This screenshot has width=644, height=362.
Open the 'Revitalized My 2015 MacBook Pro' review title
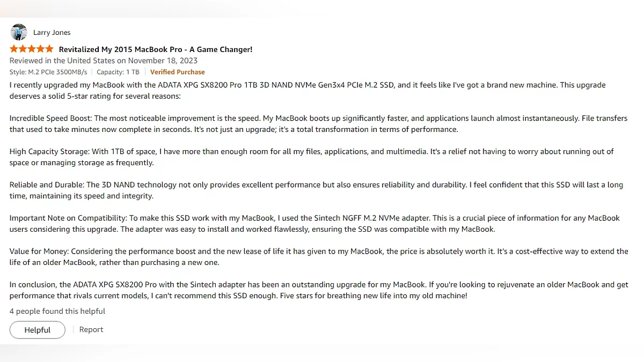[x=155, y=49]
